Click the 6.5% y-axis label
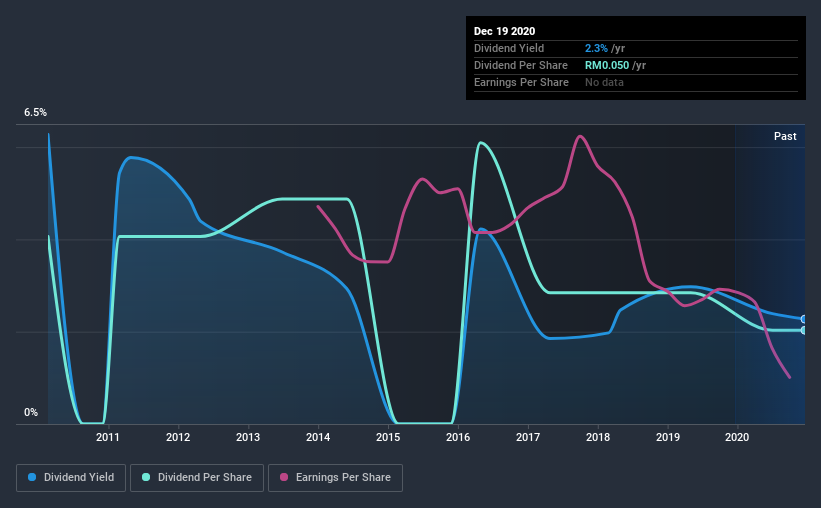This screenshot has height=508, width=821. tap(35, 112)
